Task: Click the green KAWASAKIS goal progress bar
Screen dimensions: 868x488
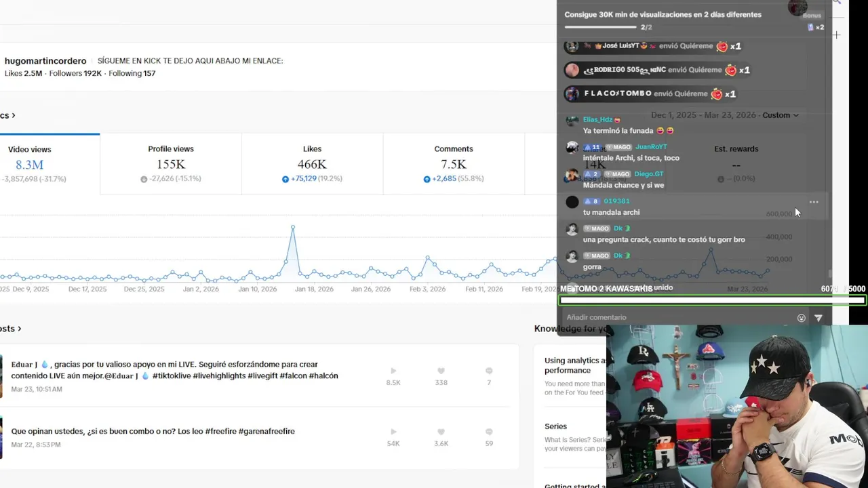Action: pyautogui.click(x=712, y=300)
